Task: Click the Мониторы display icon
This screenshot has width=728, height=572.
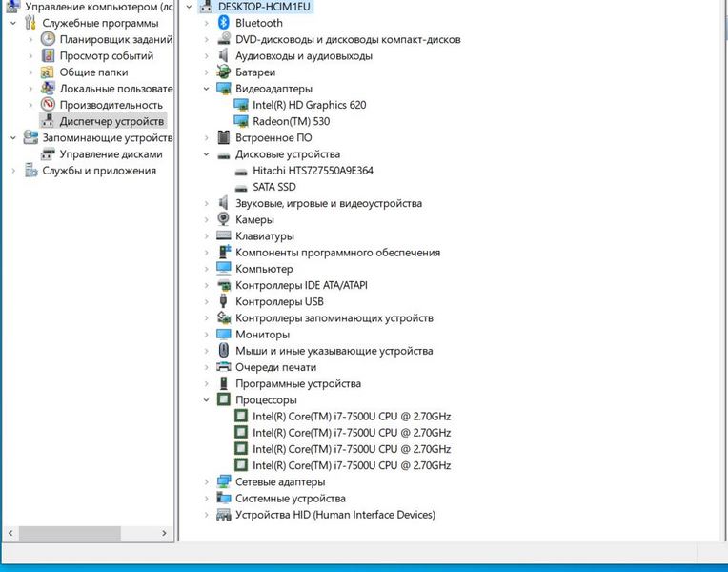Action: click(x=224, y=335)
